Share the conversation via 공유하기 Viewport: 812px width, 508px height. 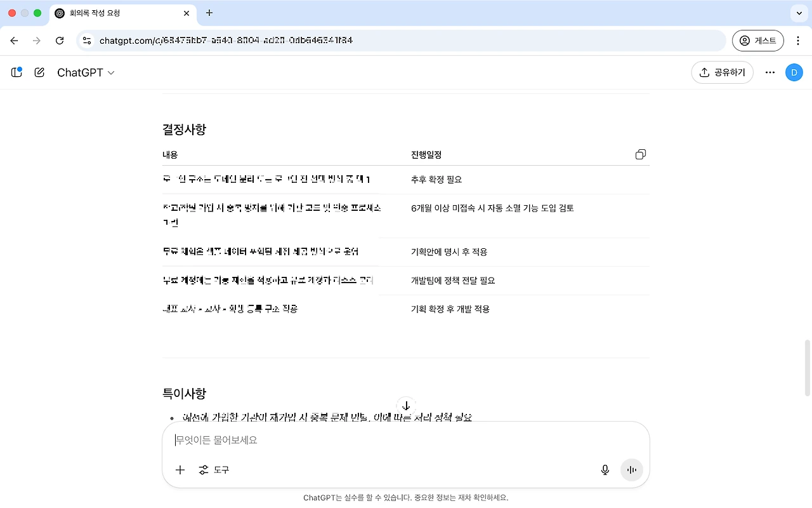(722, 72)
